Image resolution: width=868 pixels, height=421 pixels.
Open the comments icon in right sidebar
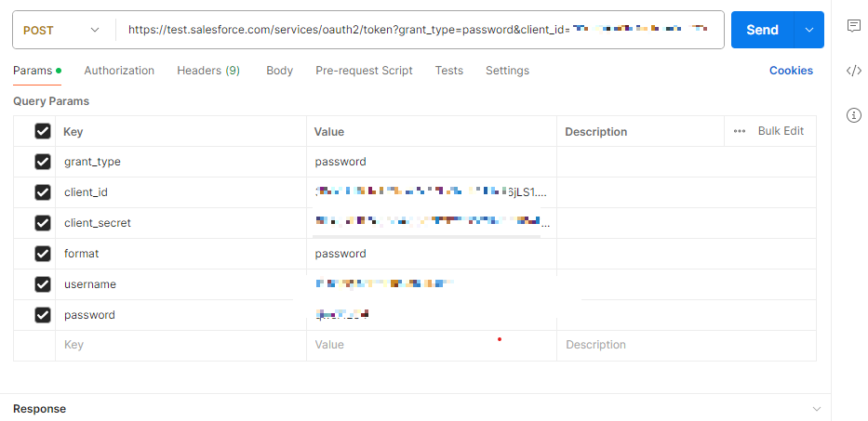click(854, 25)
